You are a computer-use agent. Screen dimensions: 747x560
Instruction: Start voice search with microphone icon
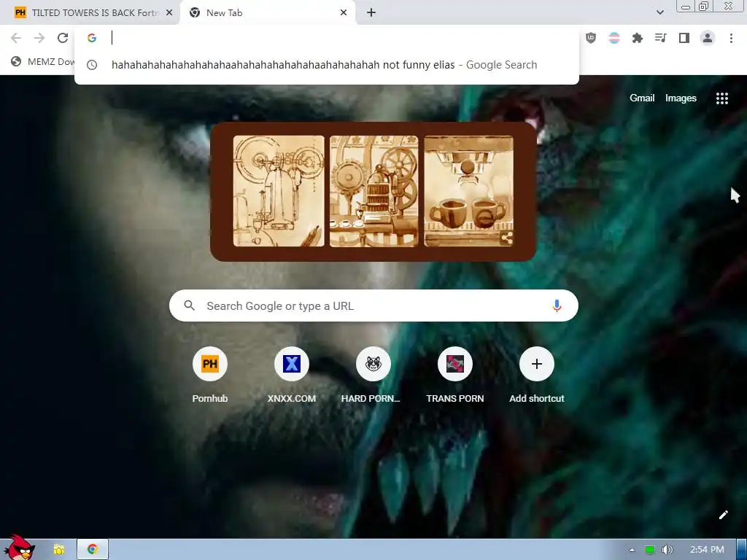557,306
